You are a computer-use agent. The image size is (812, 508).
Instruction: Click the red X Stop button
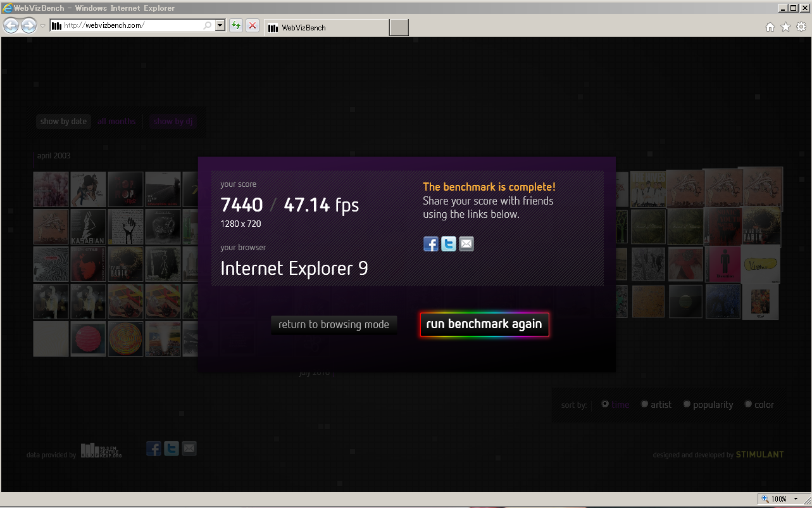coord(253,25)
